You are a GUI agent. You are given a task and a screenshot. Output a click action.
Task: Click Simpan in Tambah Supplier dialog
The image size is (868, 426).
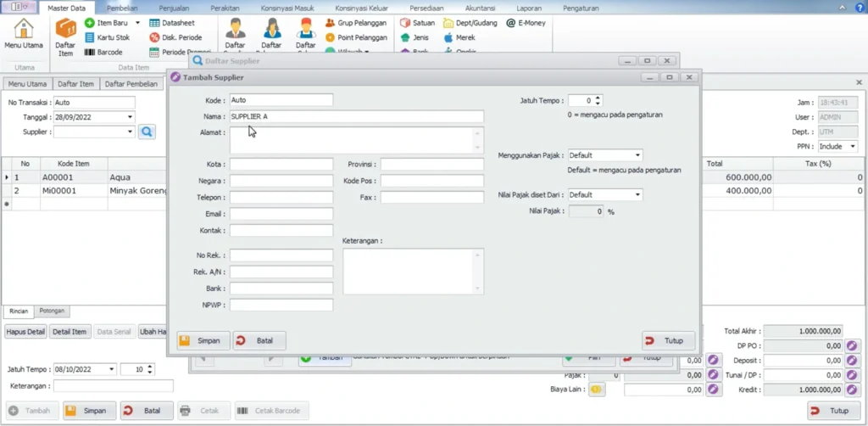click(202, 340)
